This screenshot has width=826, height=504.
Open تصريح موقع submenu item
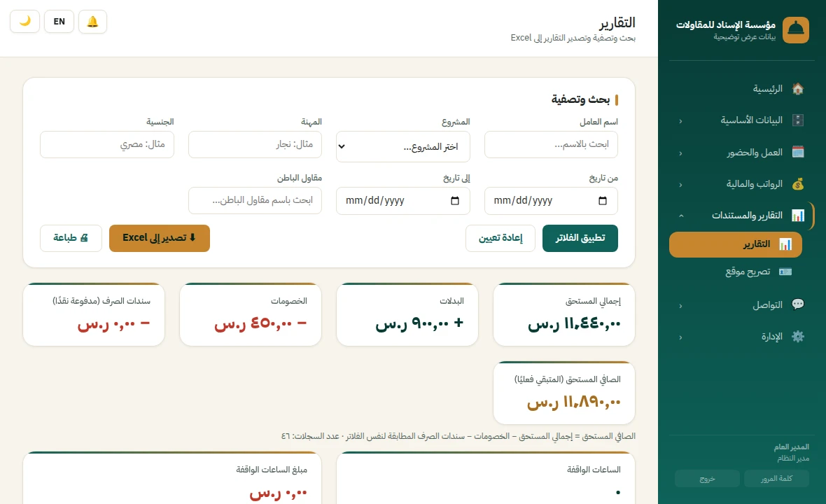point(736,272)
